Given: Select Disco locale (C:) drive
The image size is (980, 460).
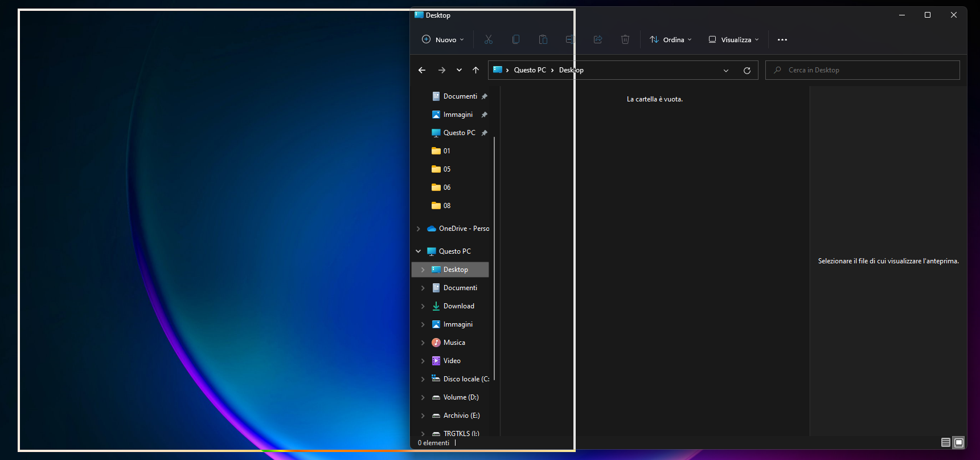Looking at the screenshot, I should (x=466, y=379).
